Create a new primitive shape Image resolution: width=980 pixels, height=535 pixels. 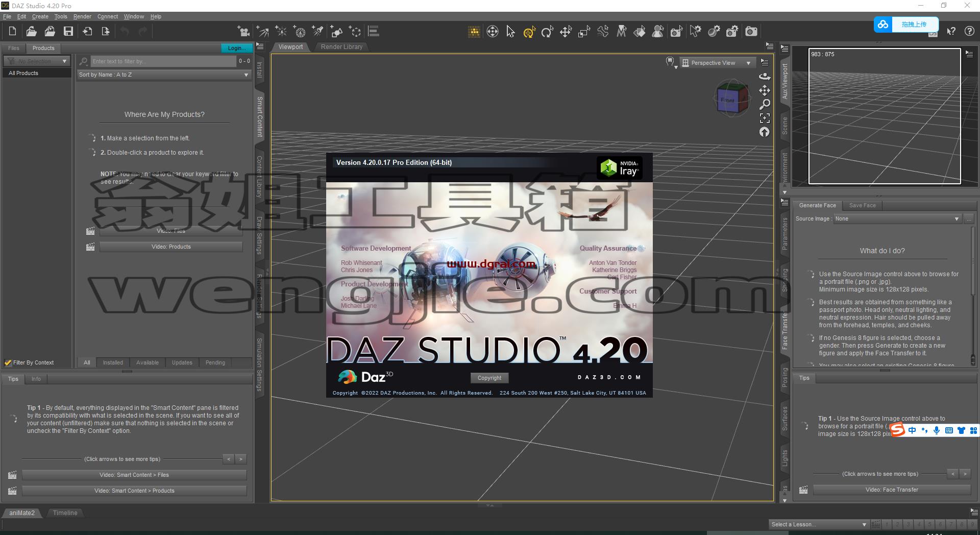coord(336,32)
